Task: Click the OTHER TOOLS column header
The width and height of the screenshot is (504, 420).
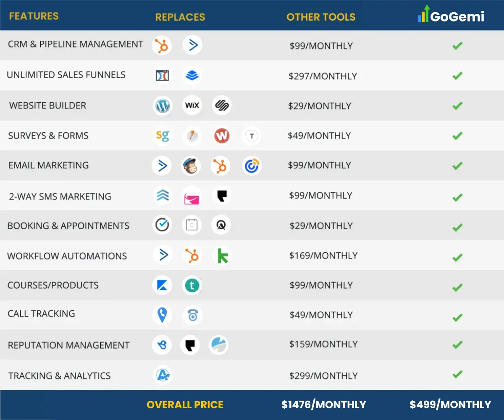Action: click(x=321, y=17)
